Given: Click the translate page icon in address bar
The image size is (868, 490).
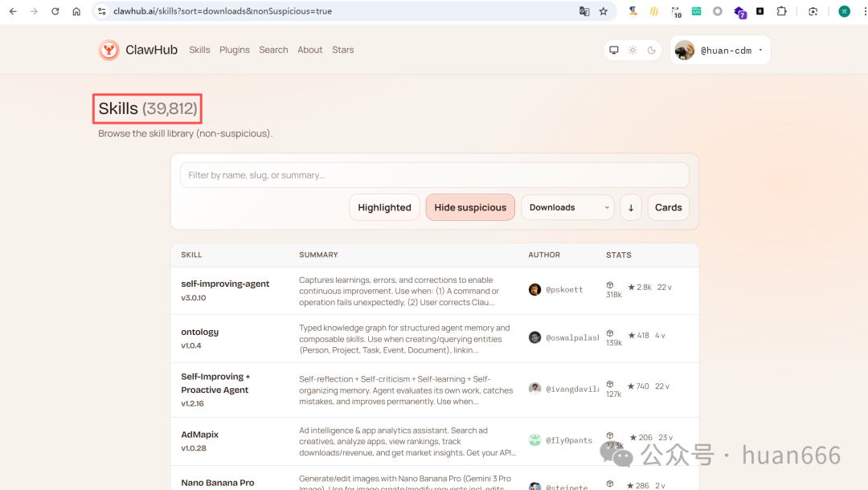Looking at the screenshot, I should [584, 11].
